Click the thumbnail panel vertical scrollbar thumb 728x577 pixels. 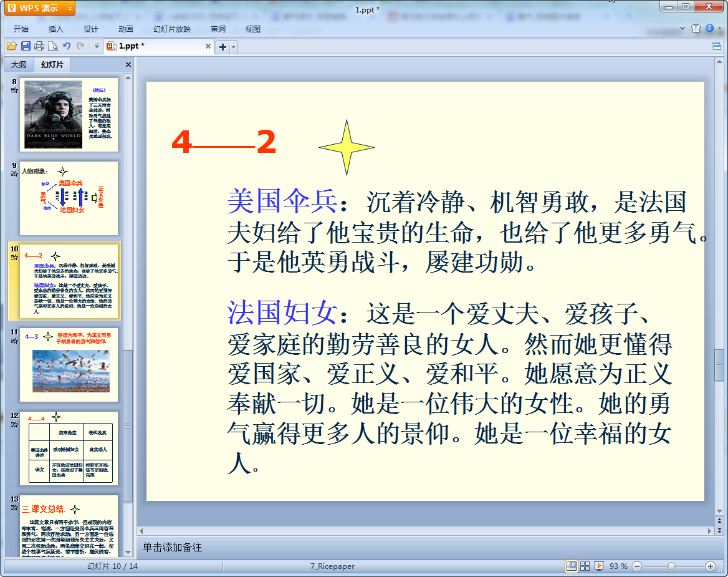click(128, 426)
